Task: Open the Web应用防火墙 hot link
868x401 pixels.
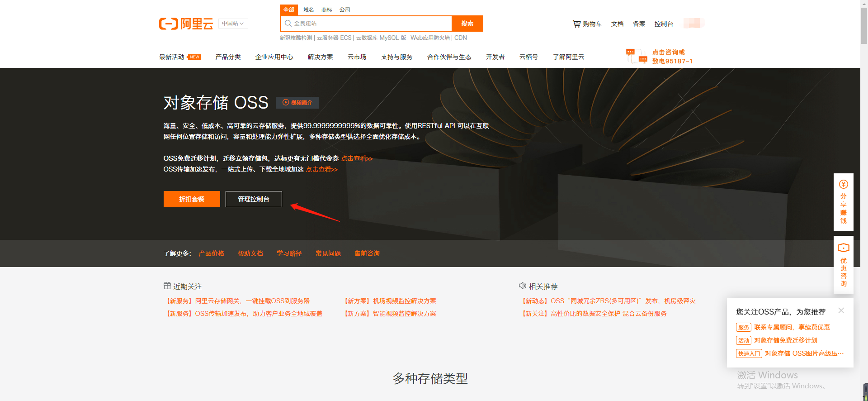Action: click(x=430, y=38)
